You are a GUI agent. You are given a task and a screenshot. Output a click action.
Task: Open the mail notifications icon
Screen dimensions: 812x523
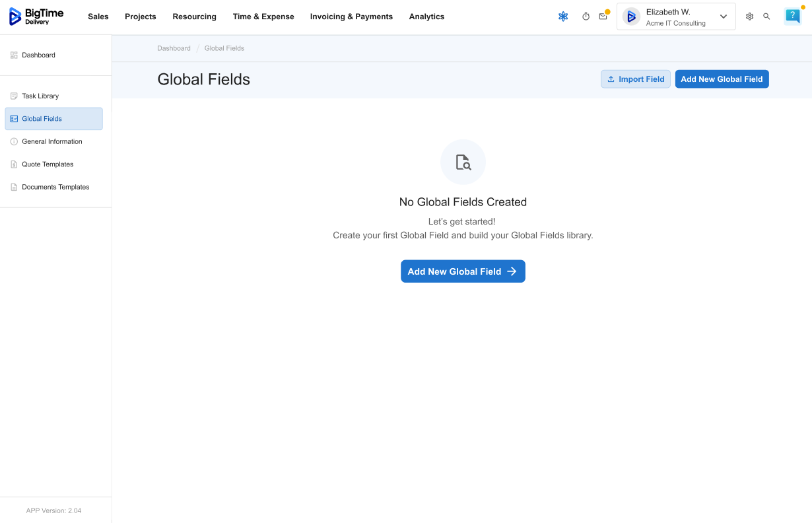(x=603, y=17)
